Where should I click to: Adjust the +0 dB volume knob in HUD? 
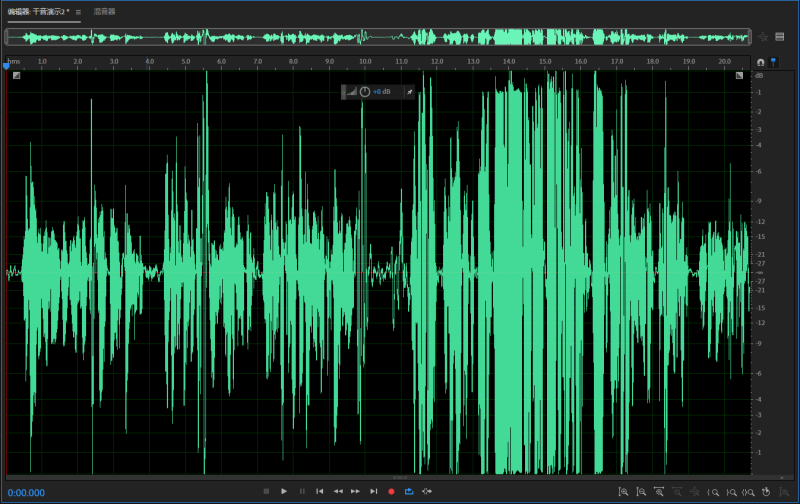tap(364, 92)
